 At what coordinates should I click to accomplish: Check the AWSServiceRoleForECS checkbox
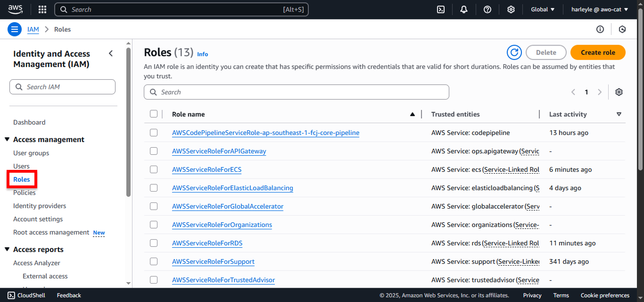[x=154, y=169]
